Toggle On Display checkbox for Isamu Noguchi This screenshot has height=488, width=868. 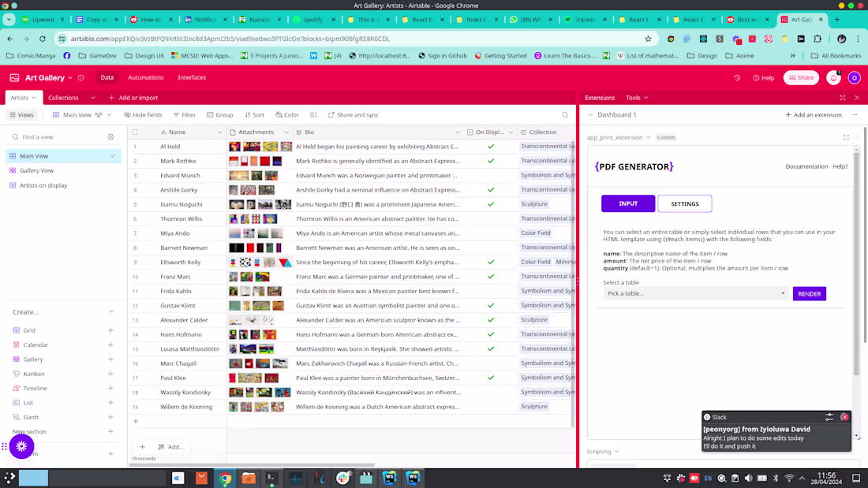[491, 204]
